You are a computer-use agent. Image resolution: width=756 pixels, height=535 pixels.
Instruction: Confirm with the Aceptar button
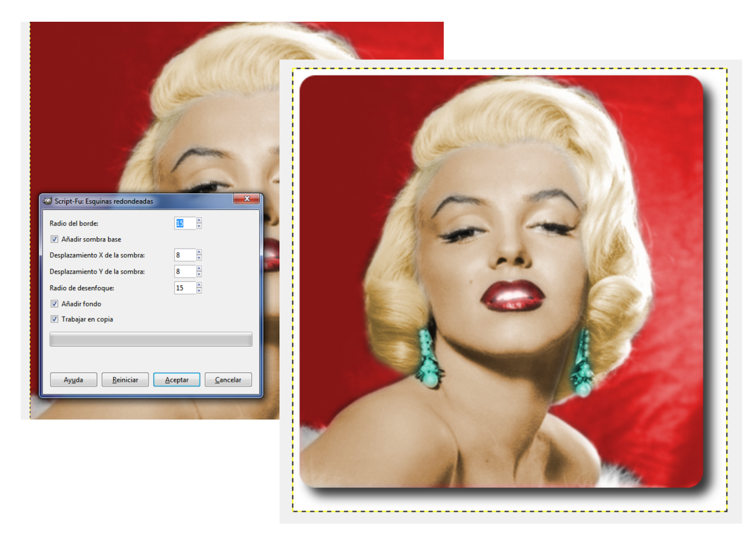(x=177, y=380)
